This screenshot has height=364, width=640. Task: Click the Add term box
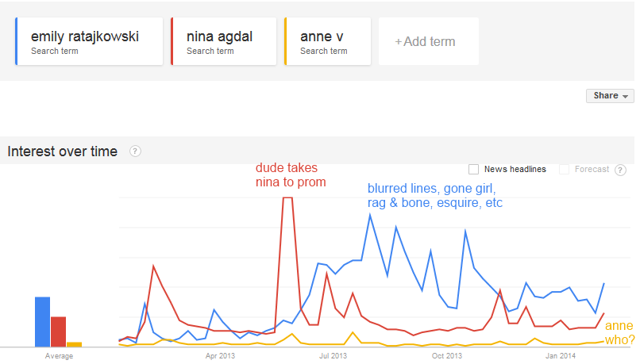coord(429,41)
